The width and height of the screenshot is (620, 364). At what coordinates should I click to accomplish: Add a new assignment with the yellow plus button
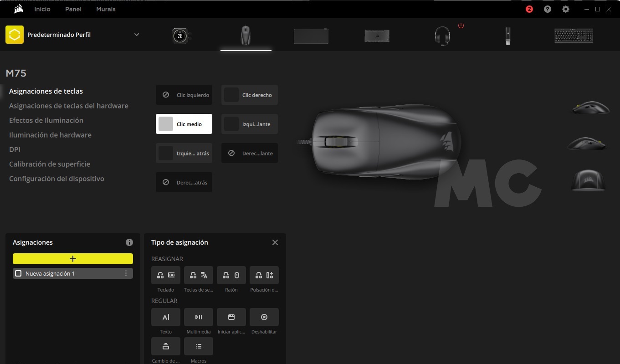pyautogui.click(x=73, y=259)
